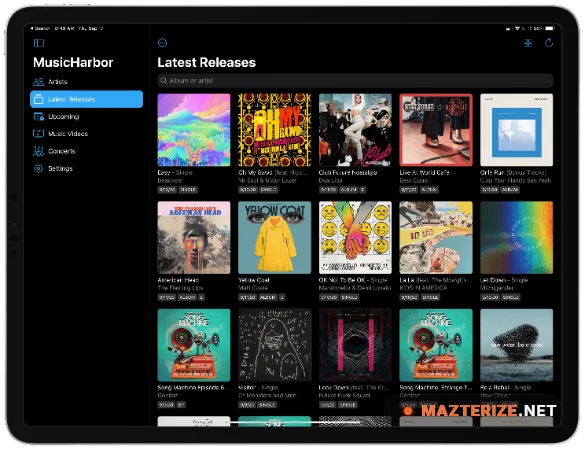Select Latest Releases in the sidebar
The width and height of the screenshot is (585, 450).
coord(87,99)
